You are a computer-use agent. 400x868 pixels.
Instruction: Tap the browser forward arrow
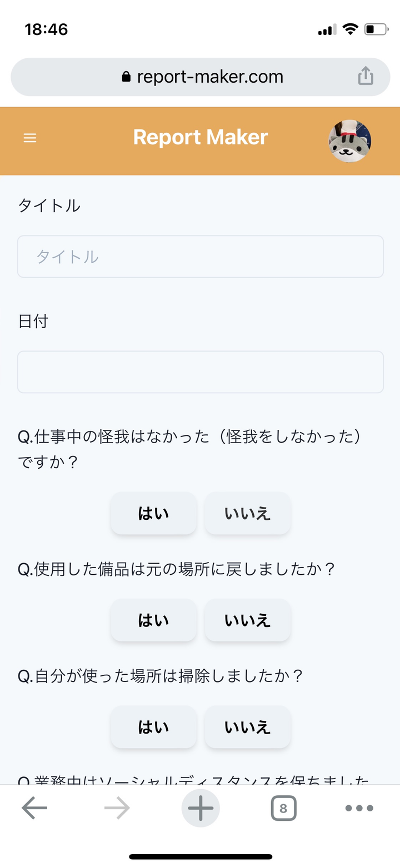point(117,808)
